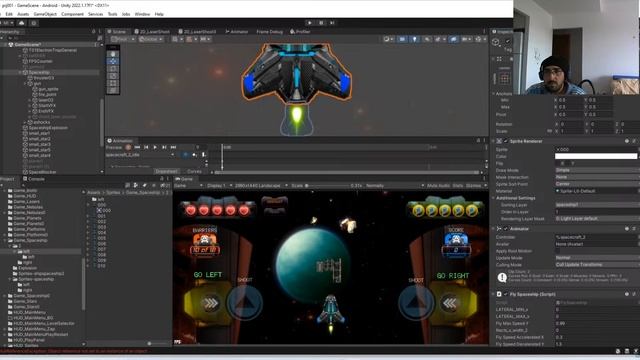Open the scene draw mode dropdown
This screenshot has width=640, height=360.
[388, 39]
